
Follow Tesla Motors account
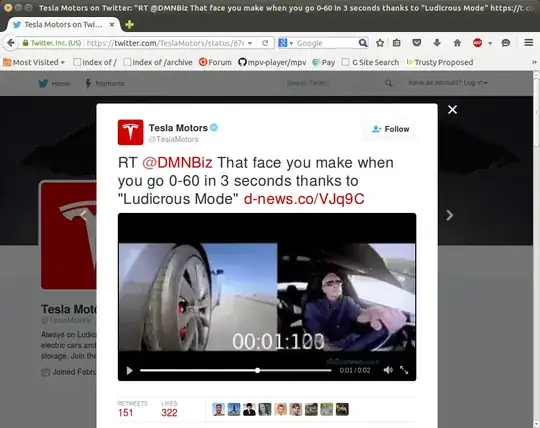pyautogui.click(x=391, y=129)
